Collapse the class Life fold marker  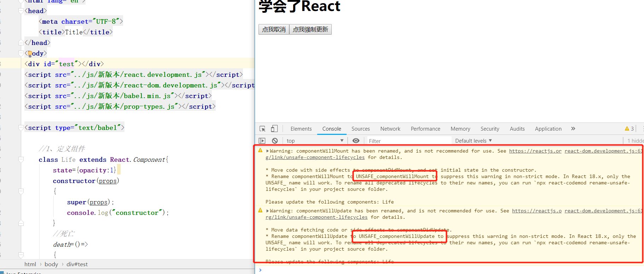[21, 160]
